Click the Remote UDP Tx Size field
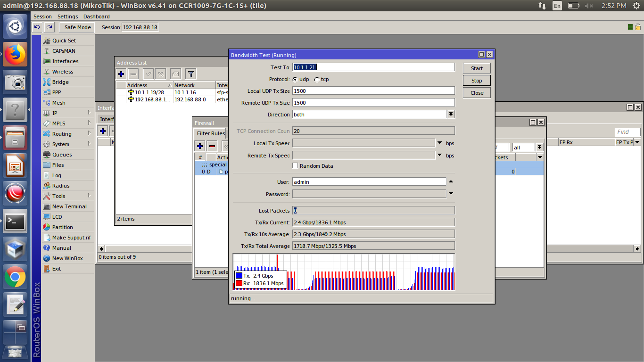This screenshot has height=362, width=644. (x=373, y=102)
